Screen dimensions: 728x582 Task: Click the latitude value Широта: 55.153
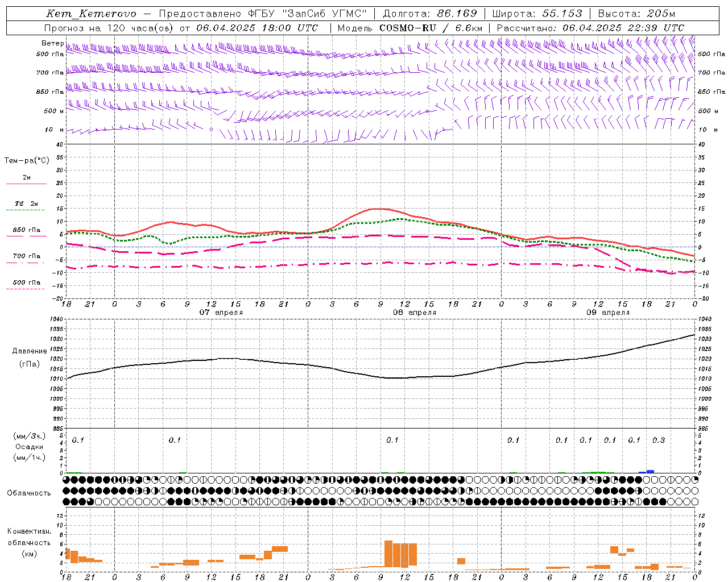tap(537, 14)
